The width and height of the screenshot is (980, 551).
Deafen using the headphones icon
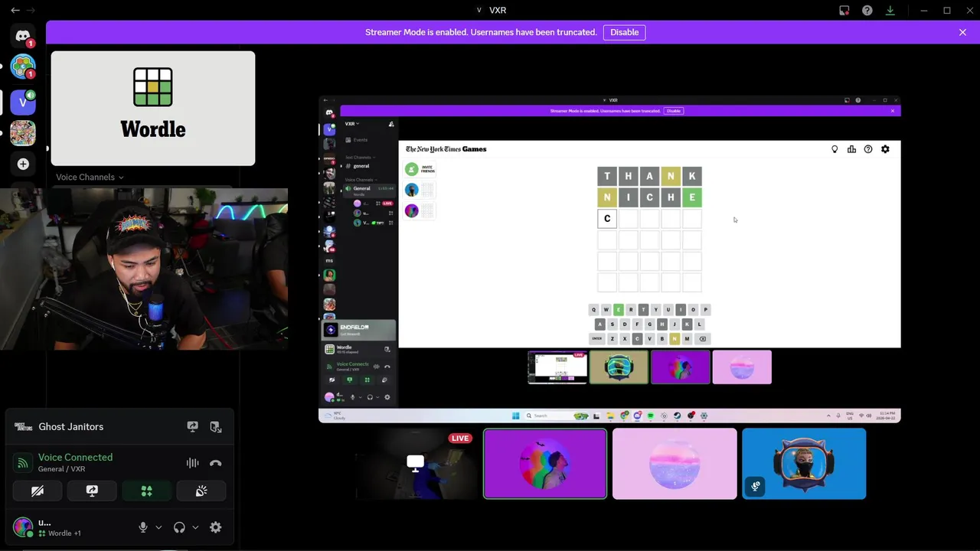(x=179, y=527)
